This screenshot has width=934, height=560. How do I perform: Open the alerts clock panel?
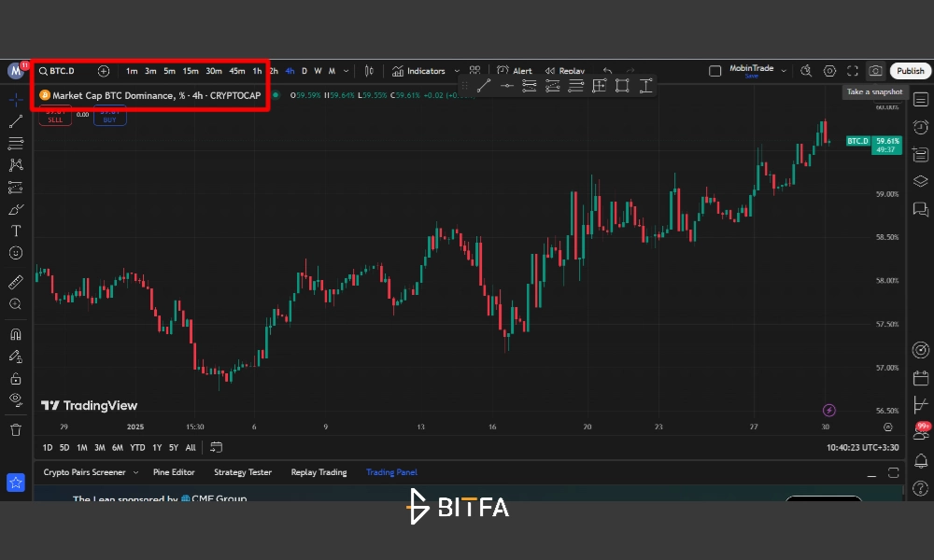pos(920,127)
